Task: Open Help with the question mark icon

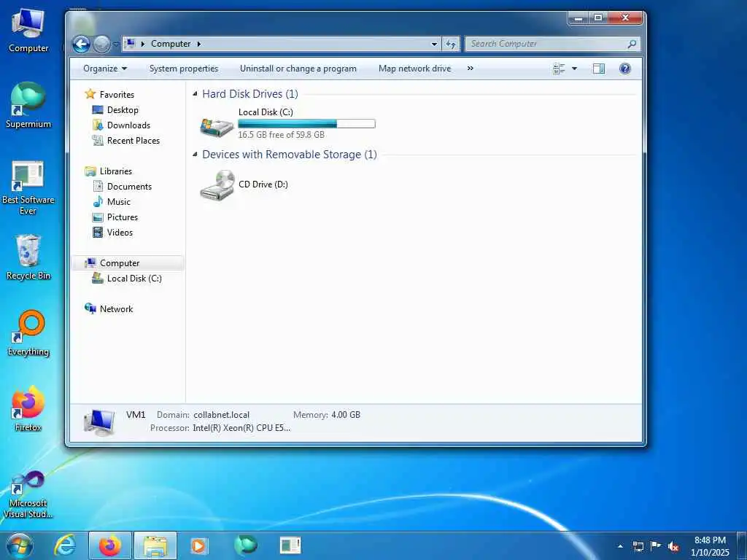Action: 625,69
